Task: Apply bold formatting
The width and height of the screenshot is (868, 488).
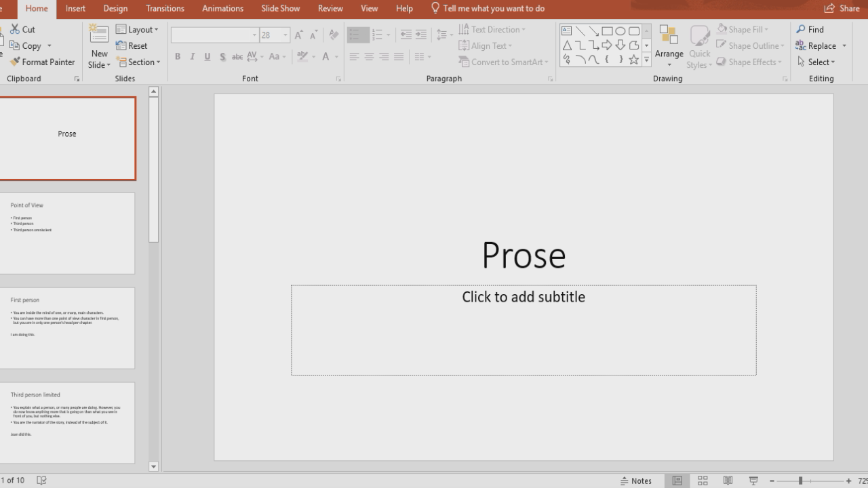Action: (177, 56)
